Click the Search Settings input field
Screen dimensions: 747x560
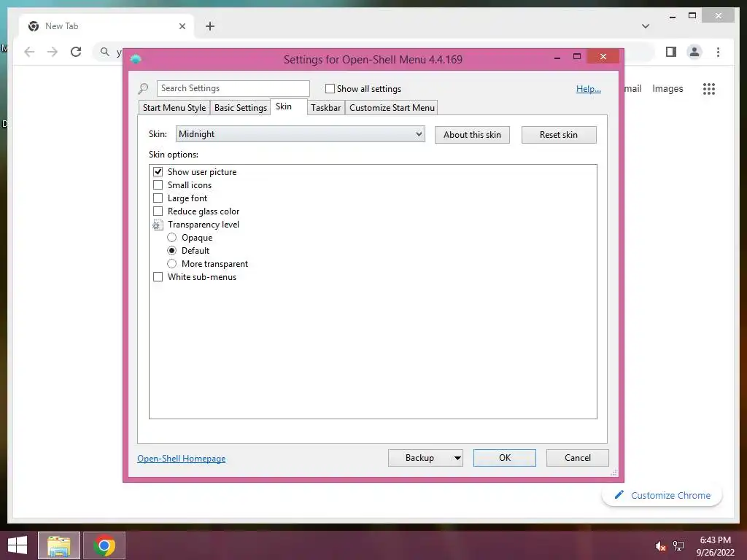233,88
